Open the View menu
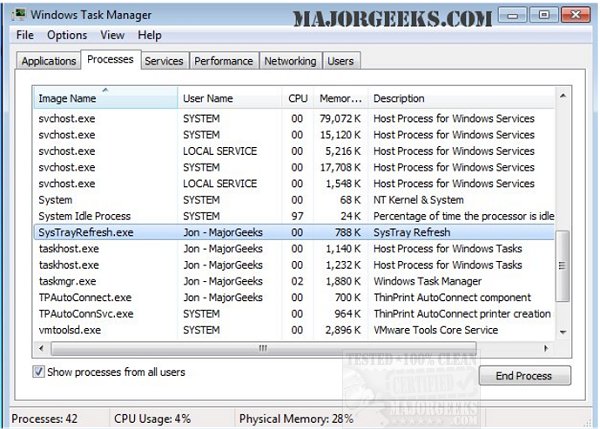600x429 pixels. click(x=112, y=35)
